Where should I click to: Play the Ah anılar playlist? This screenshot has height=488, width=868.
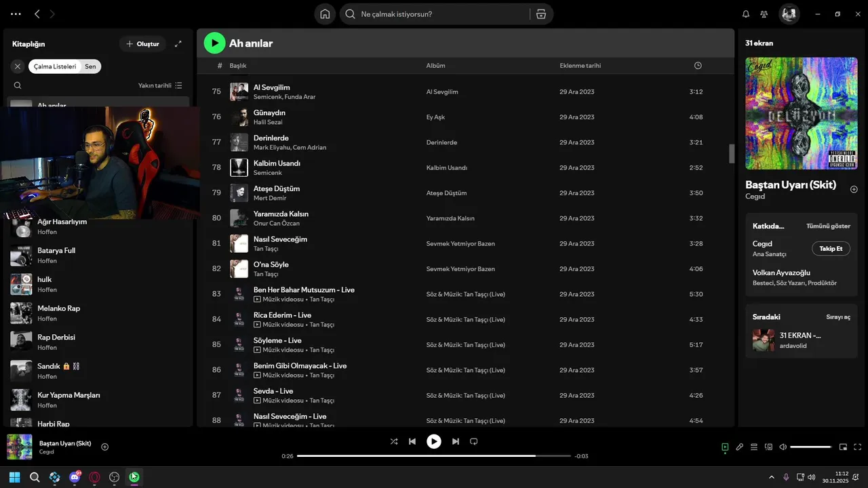[214, 43]
